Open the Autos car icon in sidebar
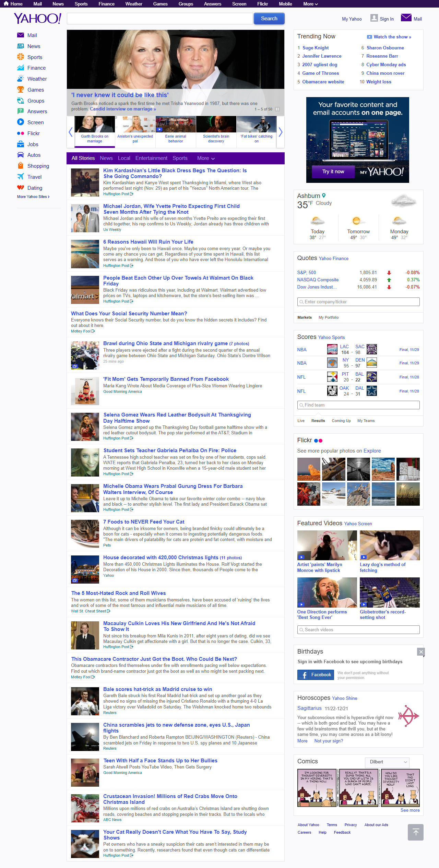Screen dimensions: 439x868 (21, 155)
